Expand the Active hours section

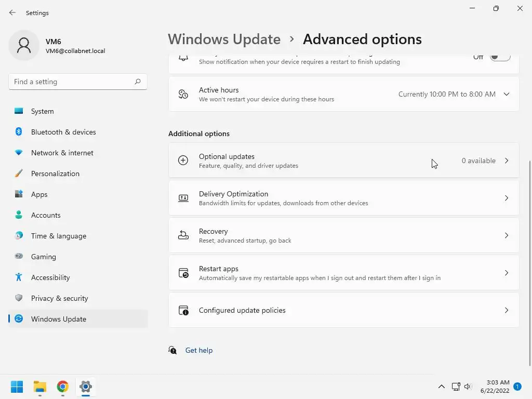pos(507,94)
